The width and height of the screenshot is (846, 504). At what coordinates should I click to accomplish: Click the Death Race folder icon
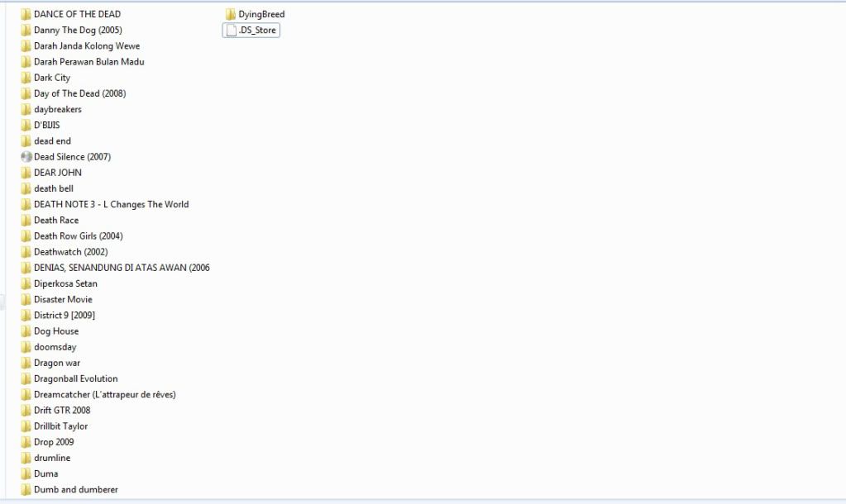26,220
